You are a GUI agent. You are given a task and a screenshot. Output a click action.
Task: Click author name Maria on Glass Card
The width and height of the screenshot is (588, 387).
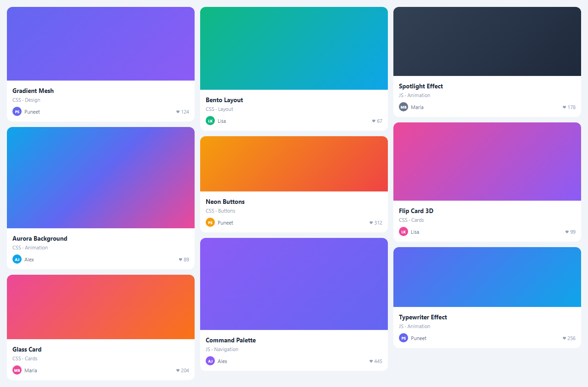[31, 370]
